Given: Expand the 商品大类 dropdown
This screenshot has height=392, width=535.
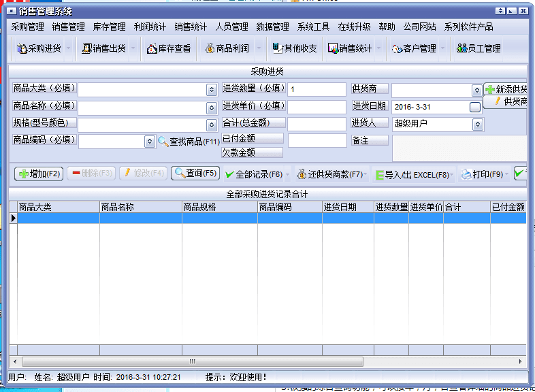Looking at the screenshot, I should point(211,90).
